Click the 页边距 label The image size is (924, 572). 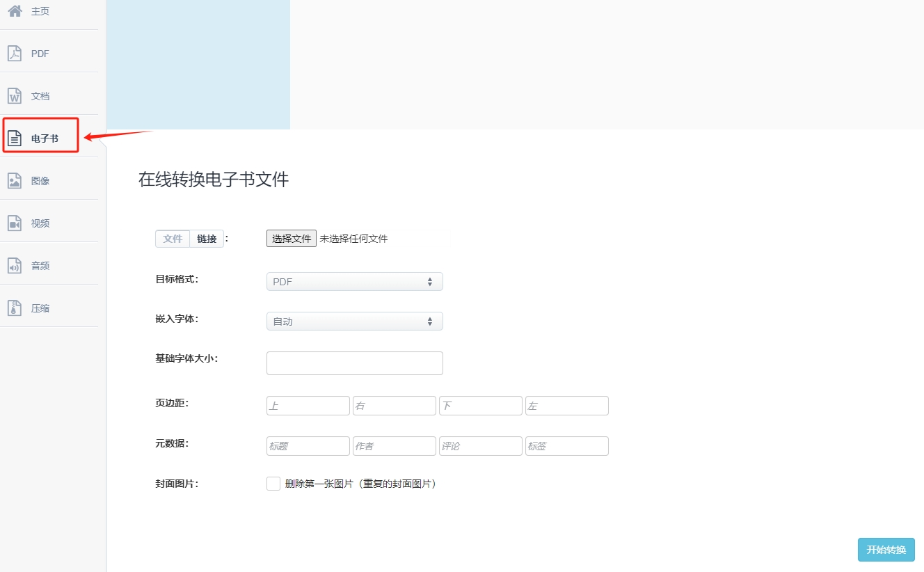point(172,403)
